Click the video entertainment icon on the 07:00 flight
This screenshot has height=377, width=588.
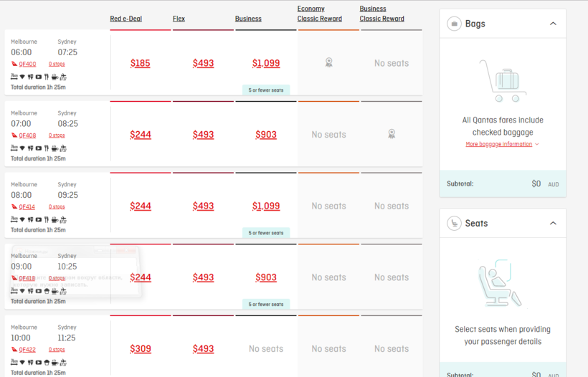[x=39, y=148]
